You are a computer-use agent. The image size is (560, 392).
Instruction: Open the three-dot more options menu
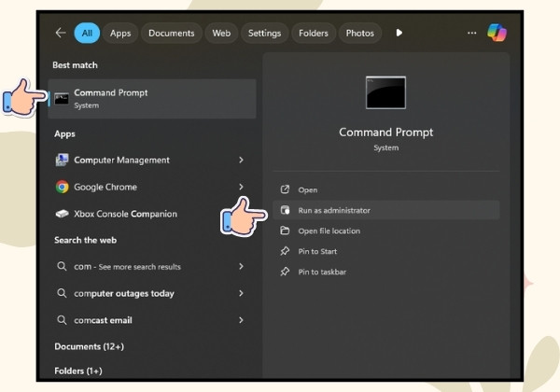coord(471,33)
